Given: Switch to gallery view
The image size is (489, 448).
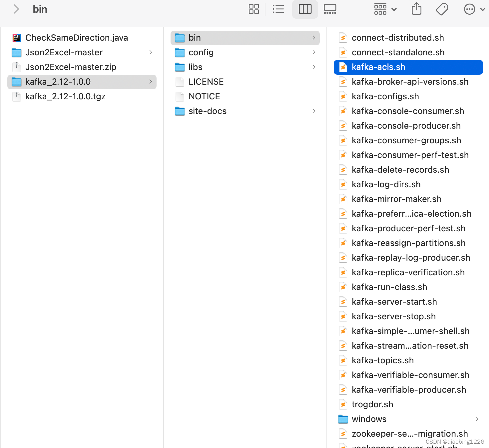Looking at the screenshot, I should [x=330, y=9].
